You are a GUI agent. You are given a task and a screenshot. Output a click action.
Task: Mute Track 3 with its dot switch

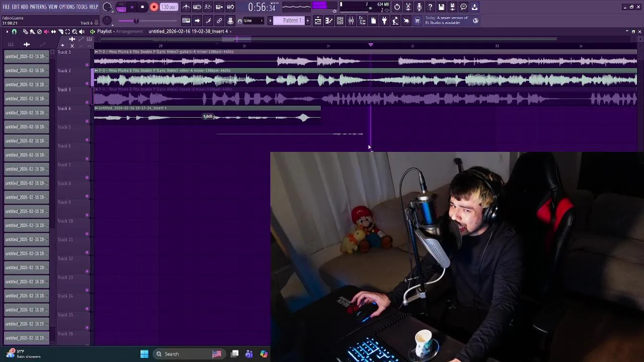point(87,102)
